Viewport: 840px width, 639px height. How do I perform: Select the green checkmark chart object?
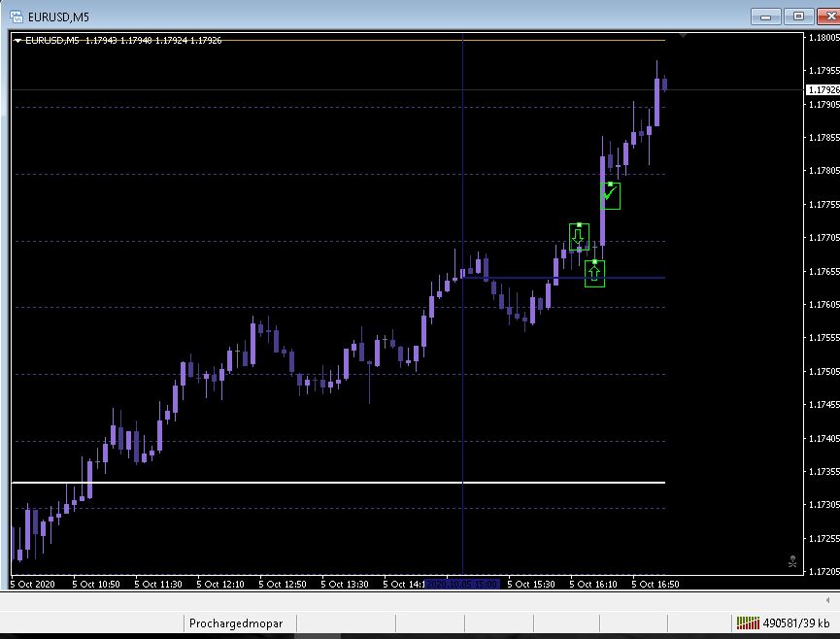pos(610,195)
